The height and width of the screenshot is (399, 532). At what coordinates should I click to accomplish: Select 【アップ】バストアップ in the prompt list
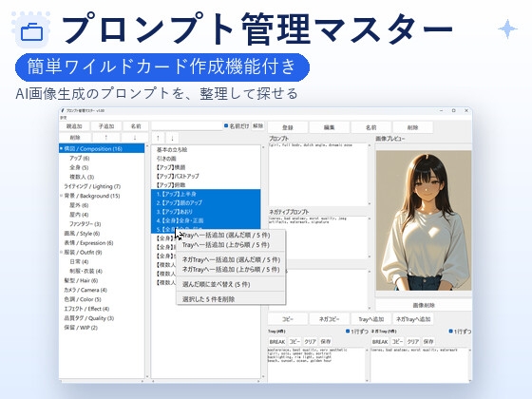click(x=177, y=176)
